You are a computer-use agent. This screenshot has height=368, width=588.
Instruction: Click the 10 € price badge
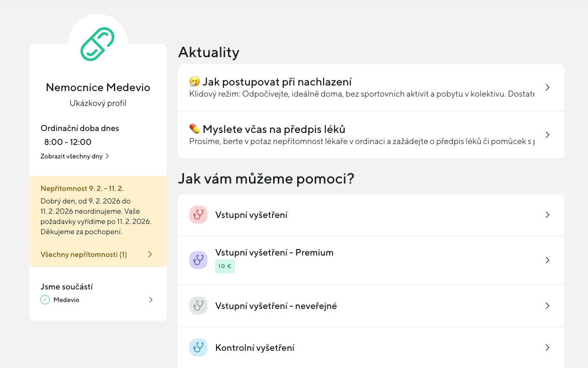pos(225,266)
